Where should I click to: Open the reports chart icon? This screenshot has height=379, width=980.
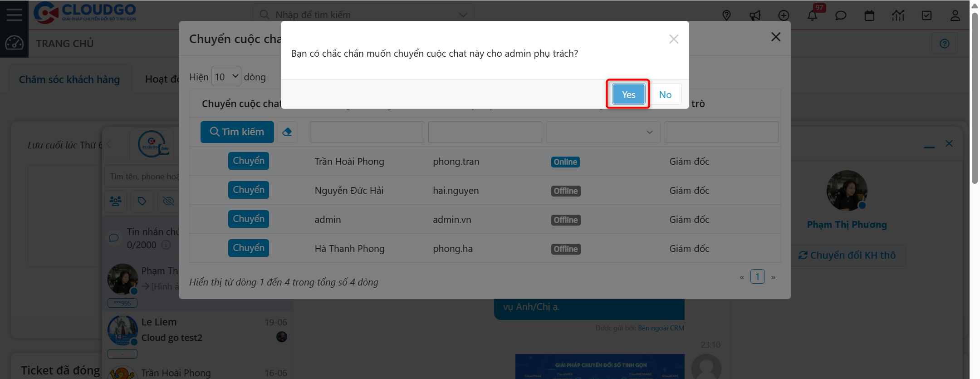[x=898, y=15]
